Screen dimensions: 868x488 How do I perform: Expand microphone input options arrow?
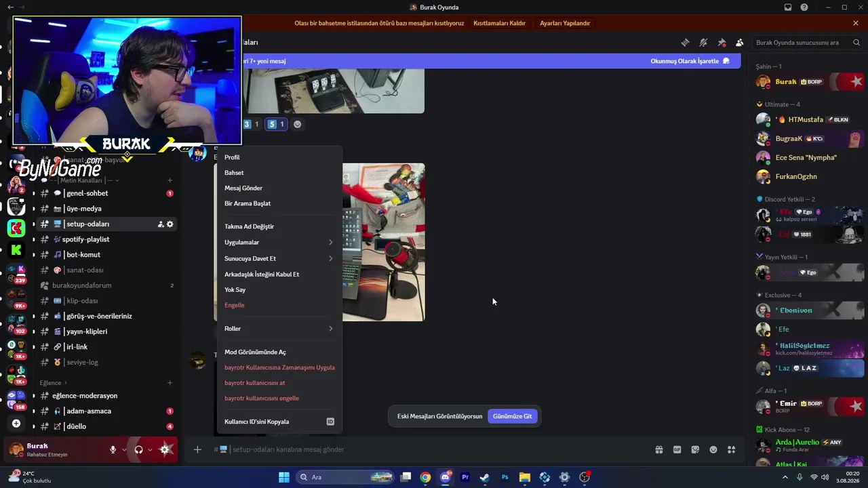click(x=124, y=450)
